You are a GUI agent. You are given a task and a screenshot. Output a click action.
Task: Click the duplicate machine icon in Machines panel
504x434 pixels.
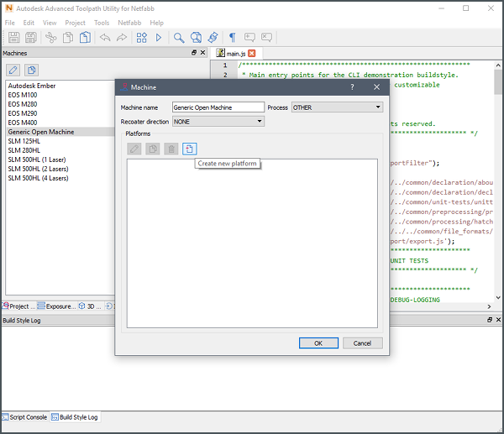(x=32, y=70)
